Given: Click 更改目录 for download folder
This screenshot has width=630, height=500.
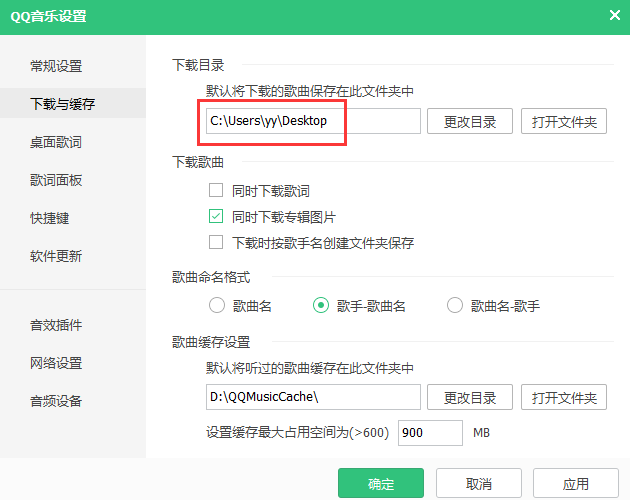Looking at the screenshot, I should [x=470, y=122].
